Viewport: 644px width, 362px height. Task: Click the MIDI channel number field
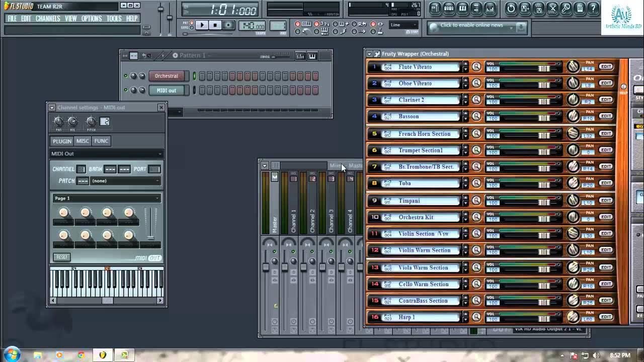pos(81,169)
